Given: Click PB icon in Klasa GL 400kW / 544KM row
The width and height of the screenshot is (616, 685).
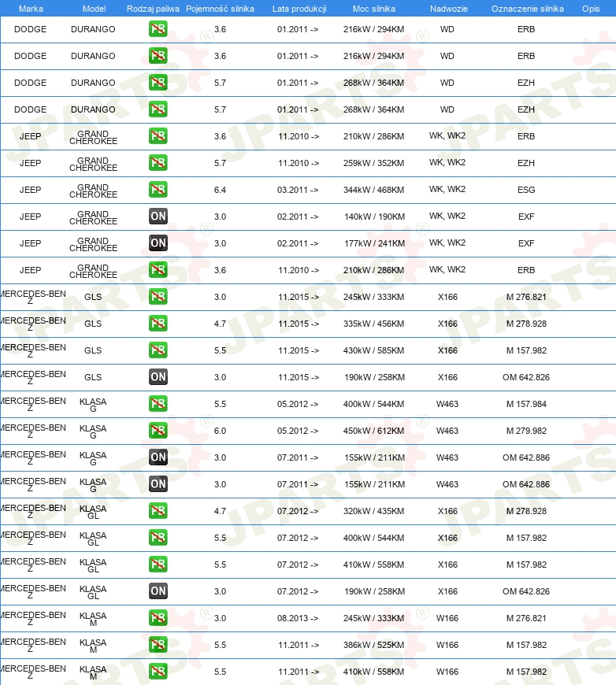Looking at the screenshot, I should [x=158, y=537].
